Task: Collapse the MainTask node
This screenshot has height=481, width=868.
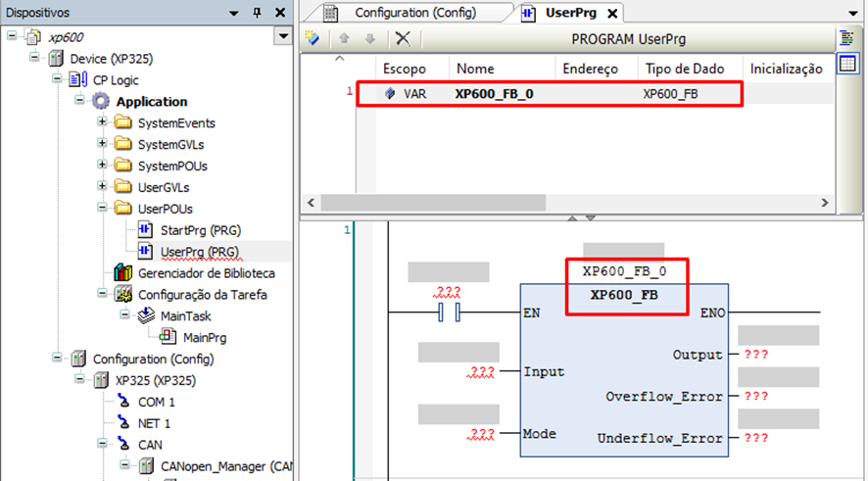Action: 124,314
